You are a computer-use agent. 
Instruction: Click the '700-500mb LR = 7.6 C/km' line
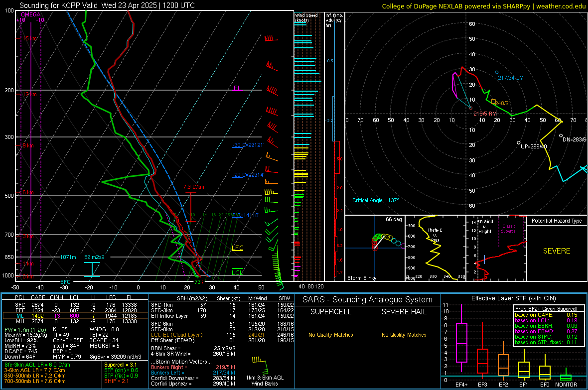[x=35, y=381]
